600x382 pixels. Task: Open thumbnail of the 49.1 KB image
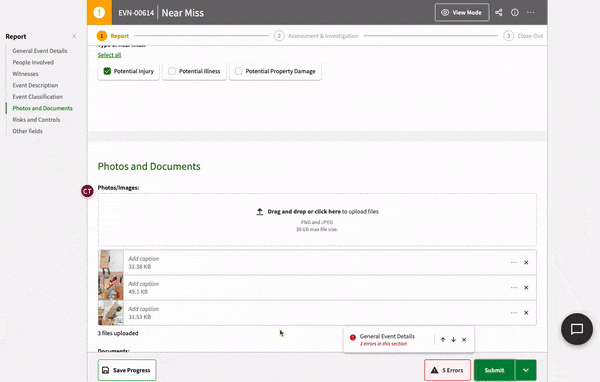111,287
